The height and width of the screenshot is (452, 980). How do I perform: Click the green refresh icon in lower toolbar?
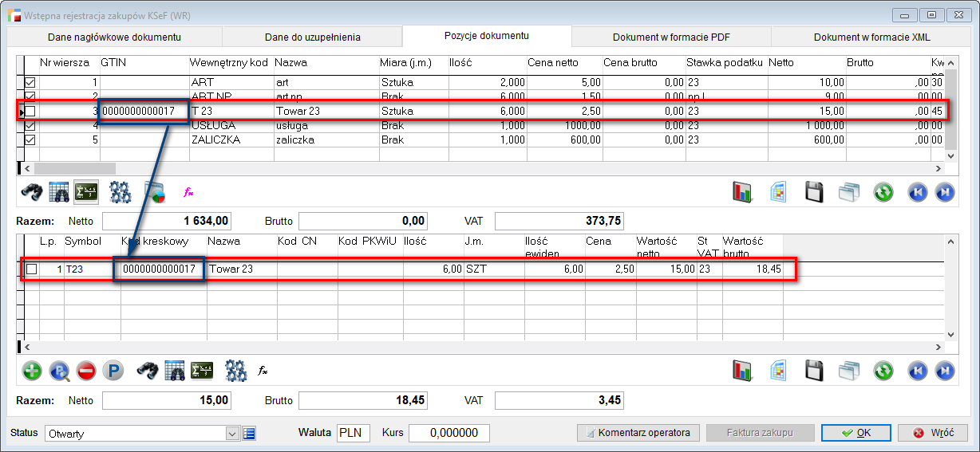[883, 371]
